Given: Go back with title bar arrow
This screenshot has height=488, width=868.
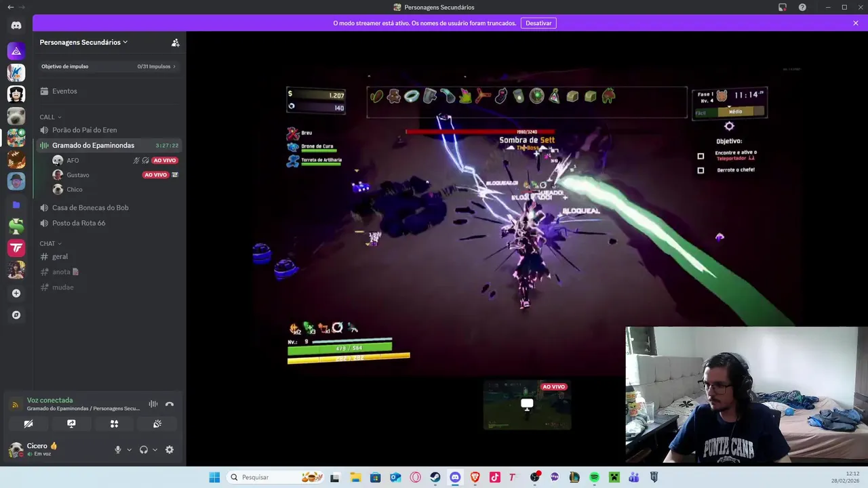Looking at the screenshot, I should pos(10,7).
